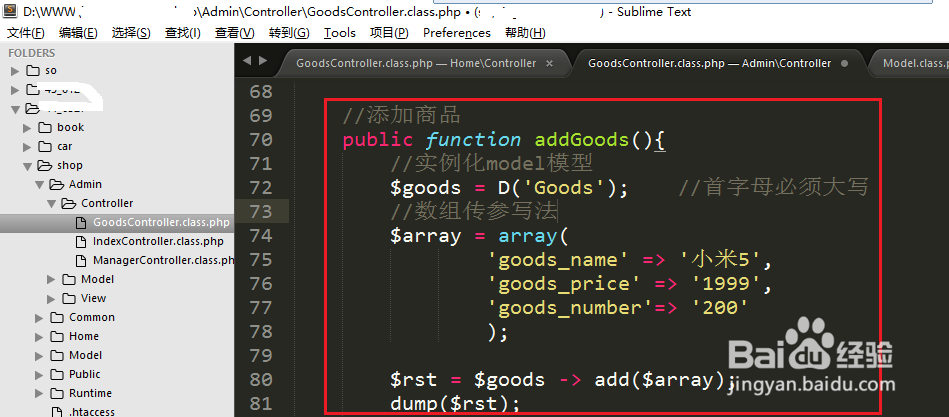Click the addGoods function name
Image resolution: width=949 pixels, height=417 pixels.
[582, 140]
